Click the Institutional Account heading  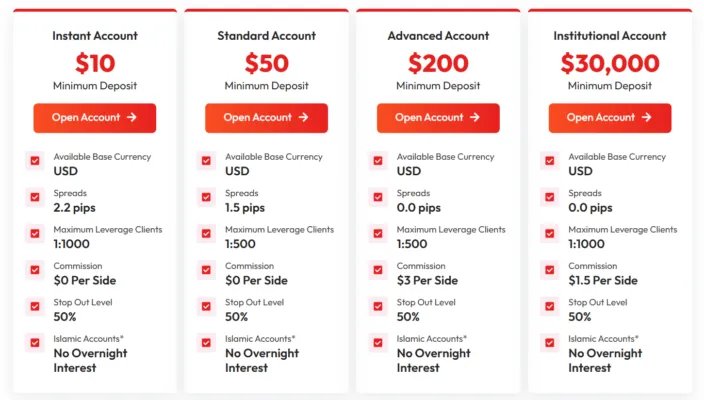coord(609,36)
